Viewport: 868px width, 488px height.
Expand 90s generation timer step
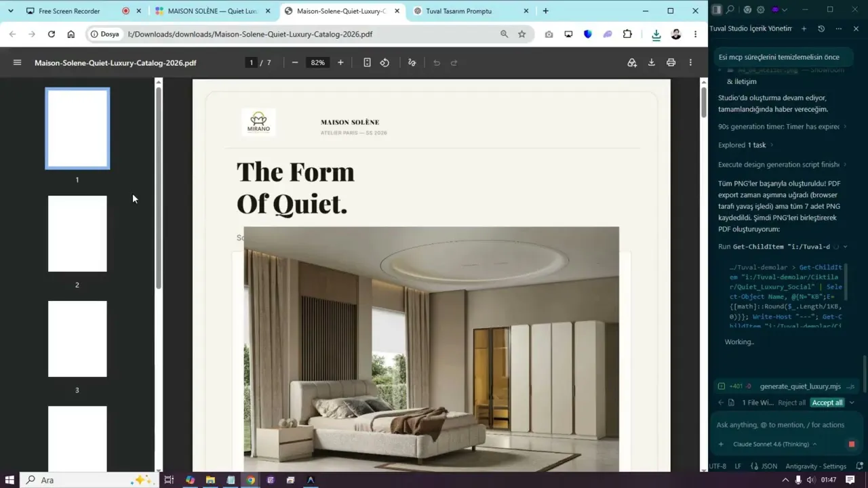pos(782,127)
